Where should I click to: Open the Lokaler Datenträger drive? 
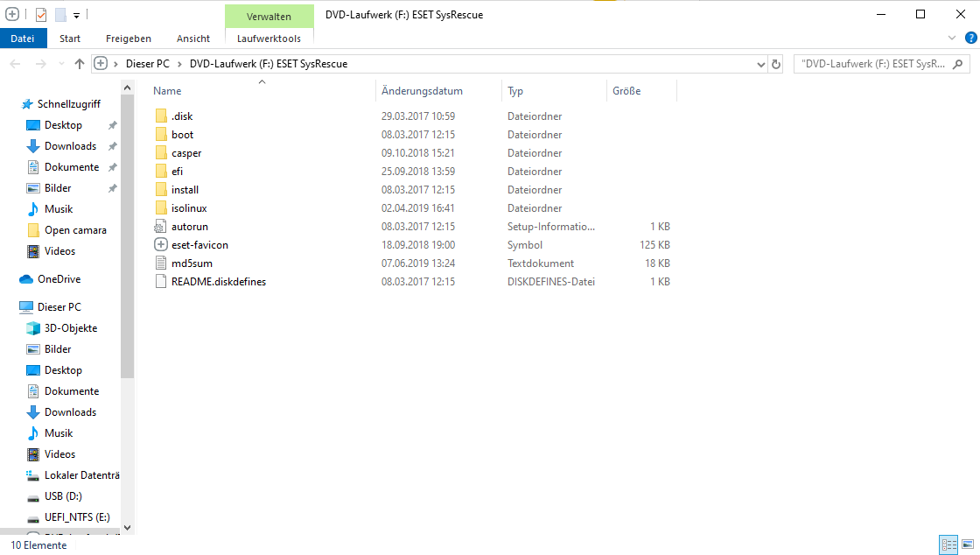point(81,475)
